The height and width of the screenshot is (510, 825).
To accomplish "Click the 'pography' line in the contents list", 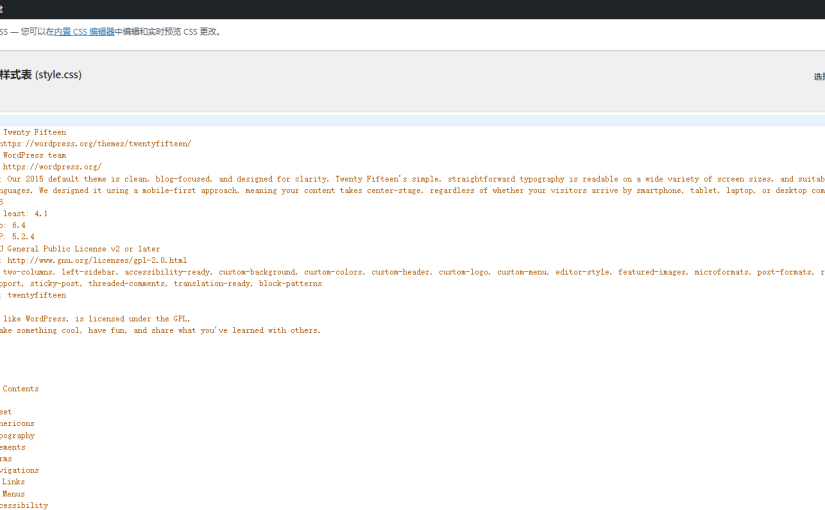I will (x=17, y=436).
